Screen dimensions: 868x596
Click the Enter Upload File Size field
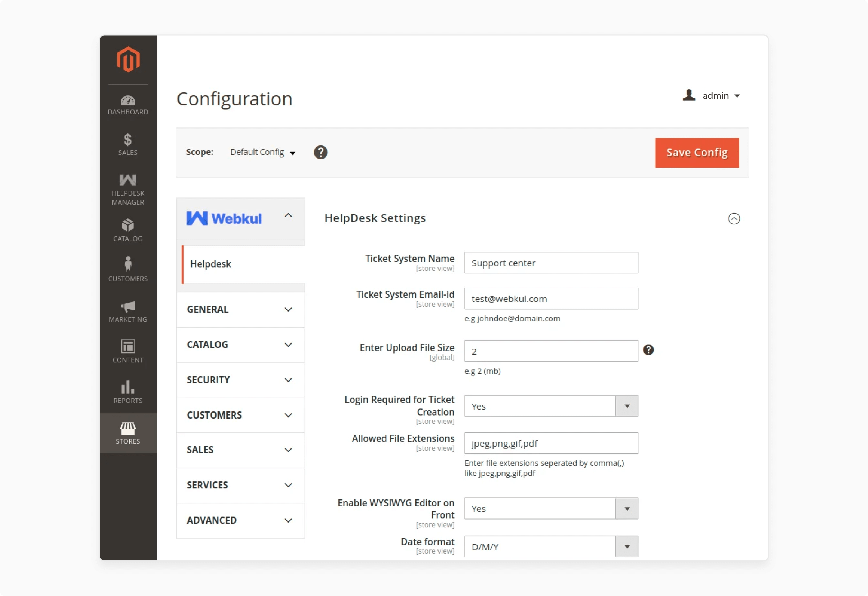point(551,351)
